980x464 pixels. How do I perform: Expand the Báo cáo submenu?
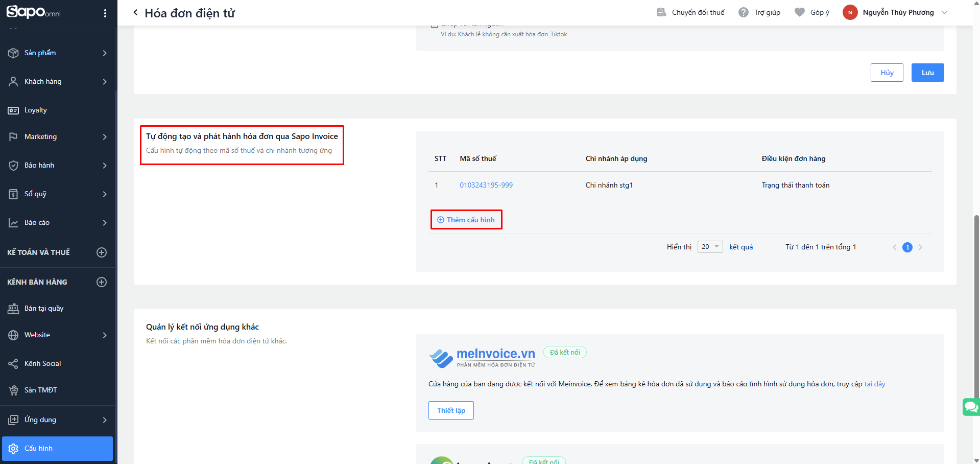(105, 223)
